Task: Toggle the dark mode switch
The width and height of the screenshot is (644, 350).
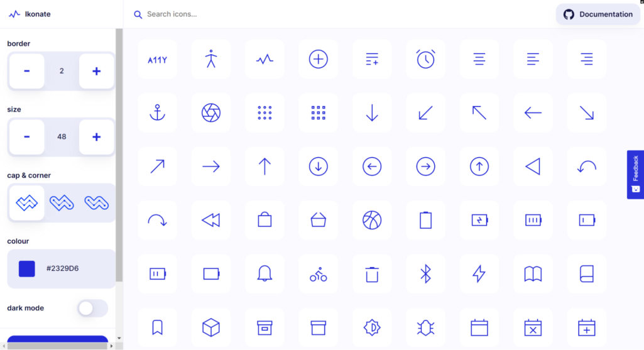Action: pos(92,308)
